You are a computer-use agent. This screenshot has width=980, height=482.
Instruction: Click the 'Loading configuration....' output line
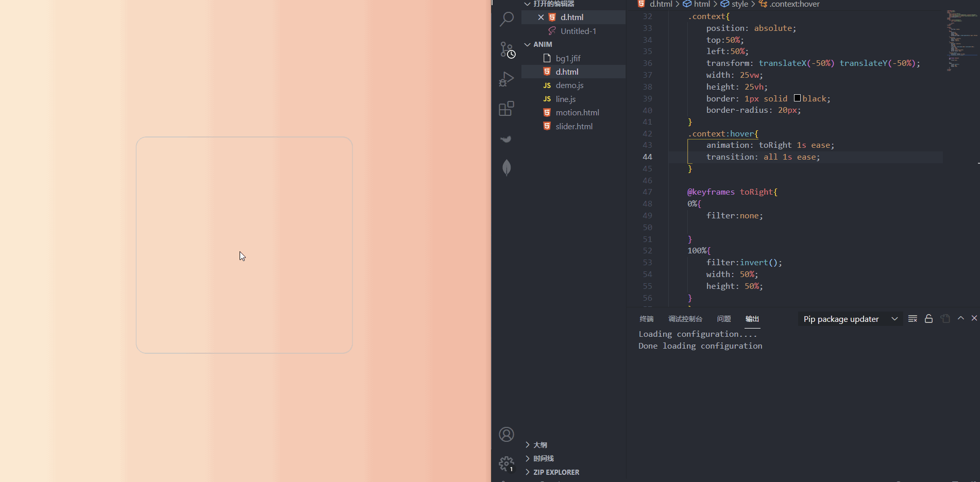coord(698,334)
